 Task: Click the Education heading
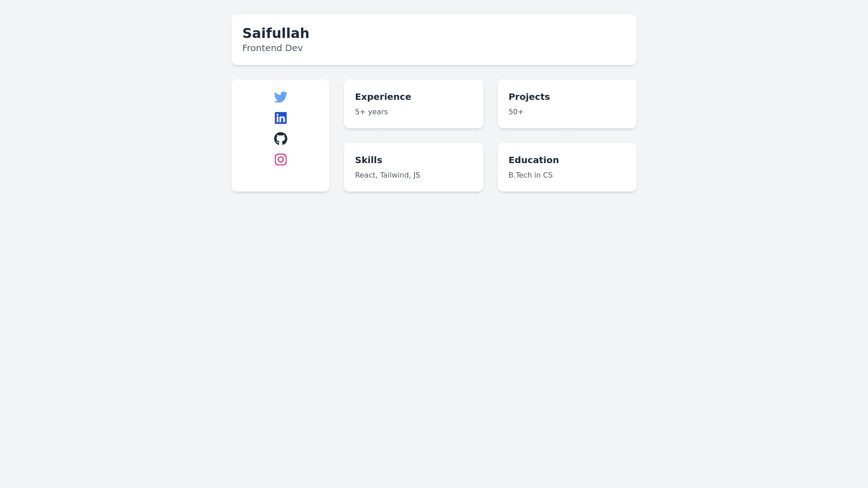533,160
